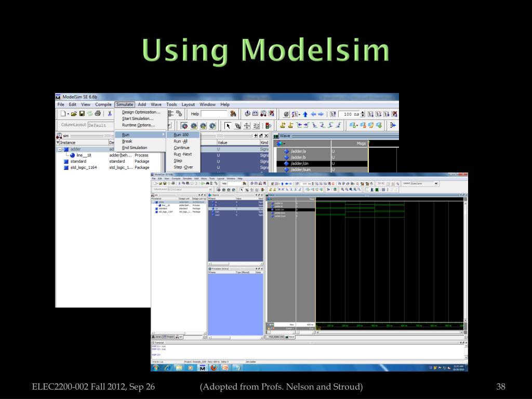This screenshot has height=399, width=532.
Task: Open the File menu in ModelSim
Action: pos(61,104)
